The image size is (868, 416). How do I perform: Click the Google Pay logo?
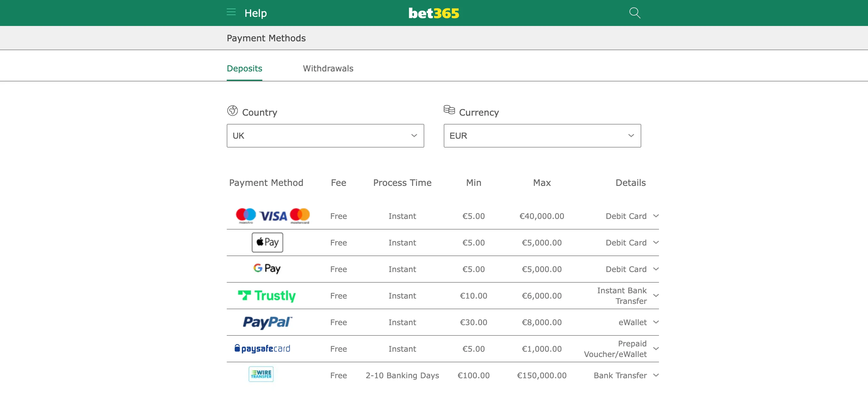click(x=267, y=269)
